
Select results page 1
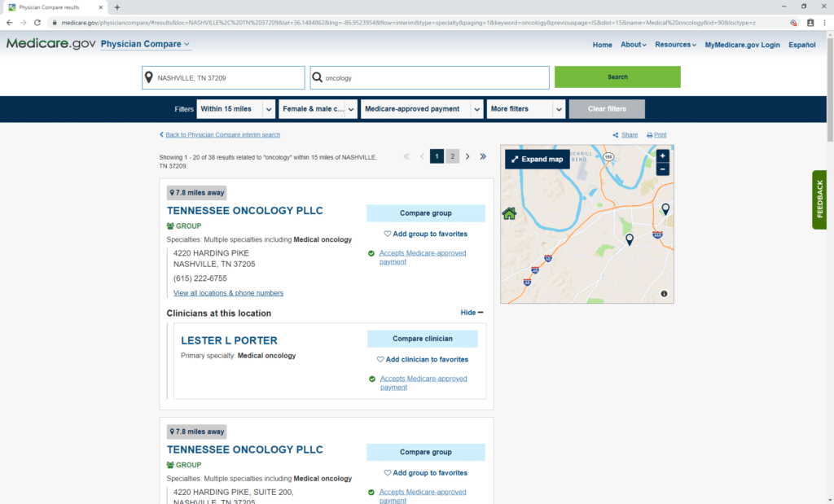click(x=437, y=156)
